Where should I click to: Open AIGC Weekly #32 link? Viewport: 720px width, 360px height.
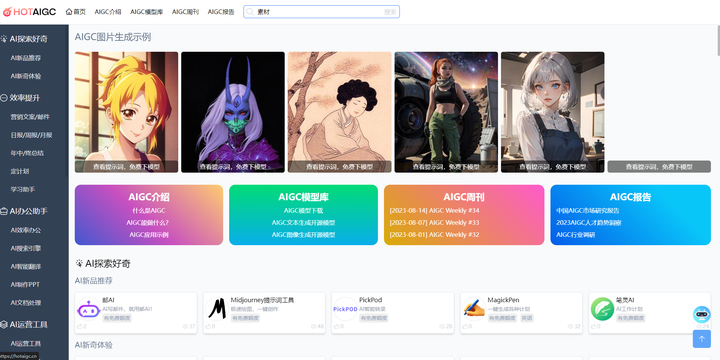click(434, 235)
